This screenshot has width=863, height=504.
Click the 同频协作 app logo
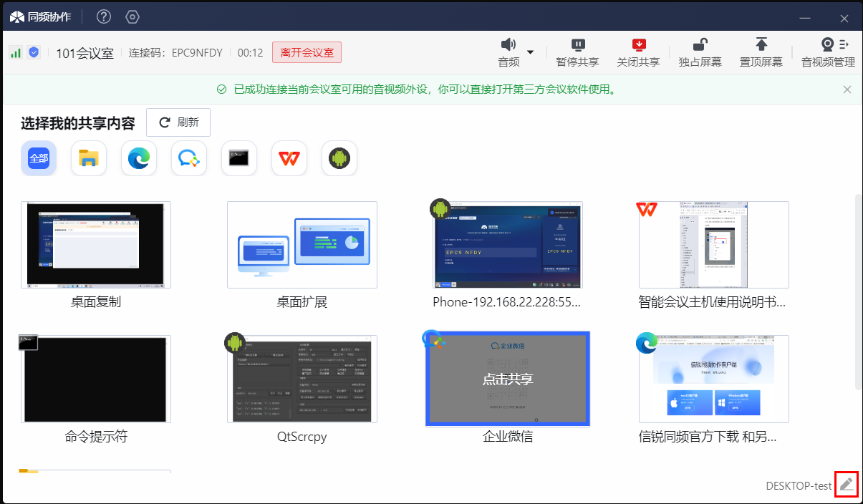[41, 16]
